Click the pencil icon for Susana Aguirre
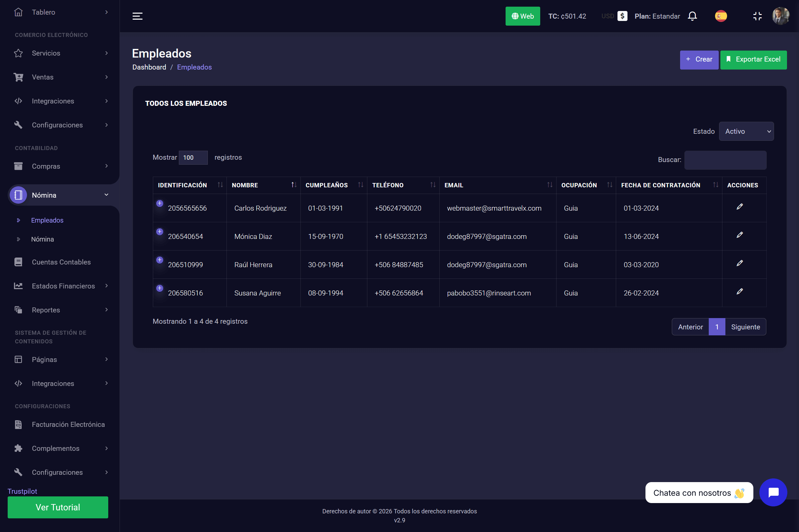The height and width of the screenshot is (532, 799). (x=740, y=291)
